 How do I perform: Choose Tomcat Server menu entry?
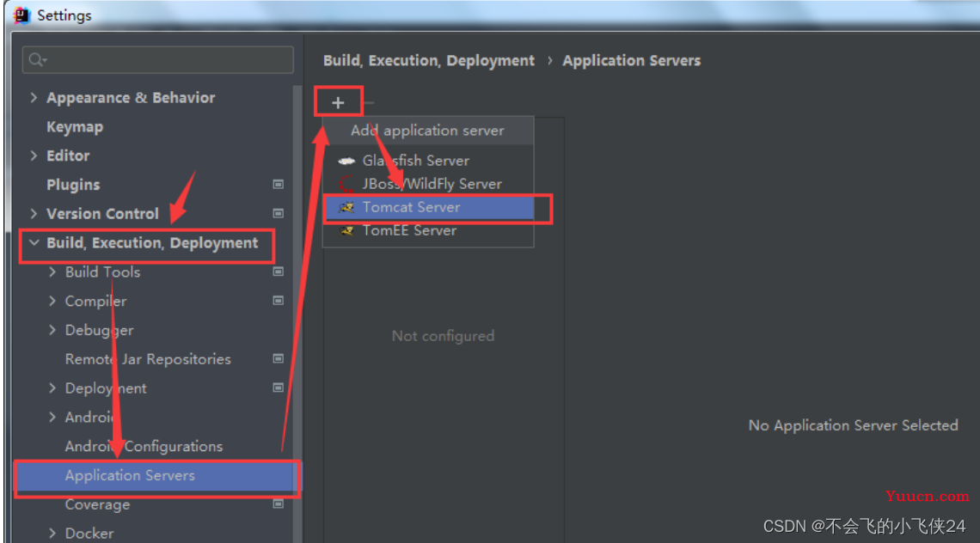point(429,207)
